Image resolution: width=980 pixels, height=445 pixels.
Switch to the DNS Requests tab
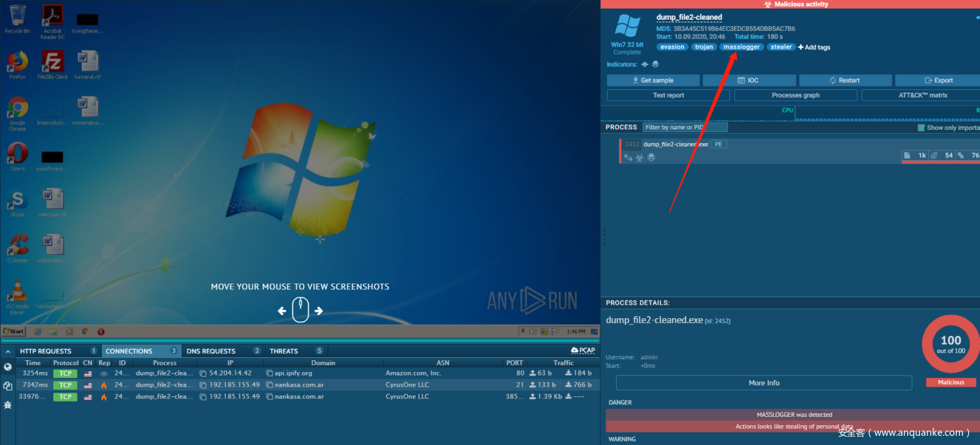click(x=210, y=351)
